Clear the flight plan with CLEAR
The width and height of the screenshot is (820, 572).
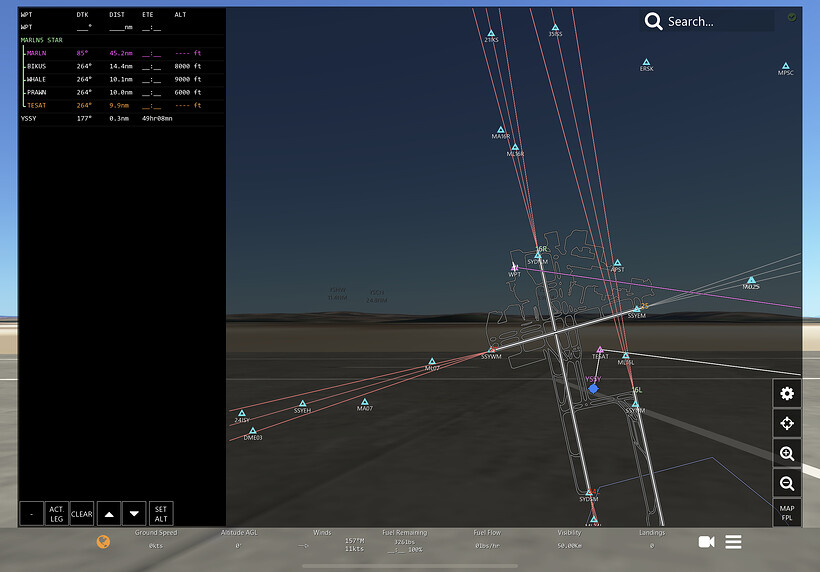point(82,513)
